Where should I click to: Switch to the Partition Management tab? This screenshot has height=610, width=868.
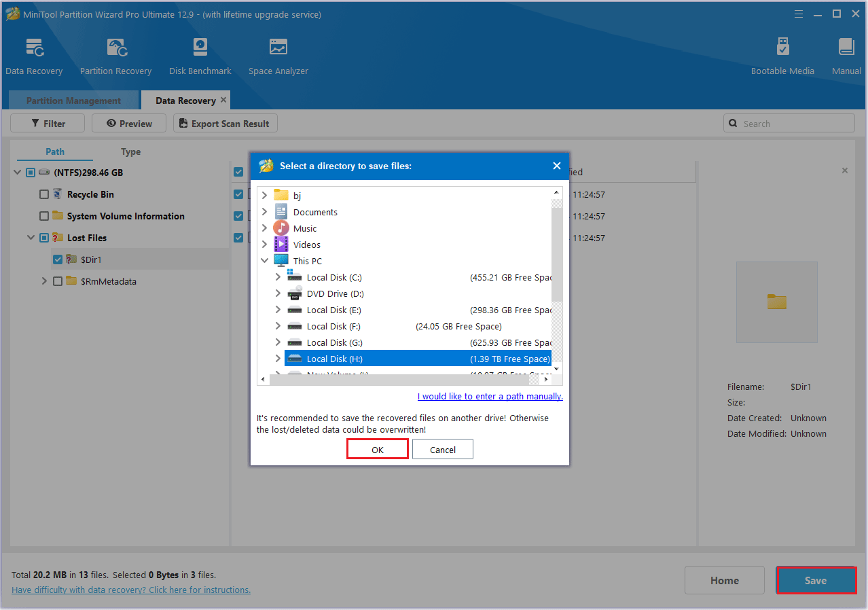73,101
